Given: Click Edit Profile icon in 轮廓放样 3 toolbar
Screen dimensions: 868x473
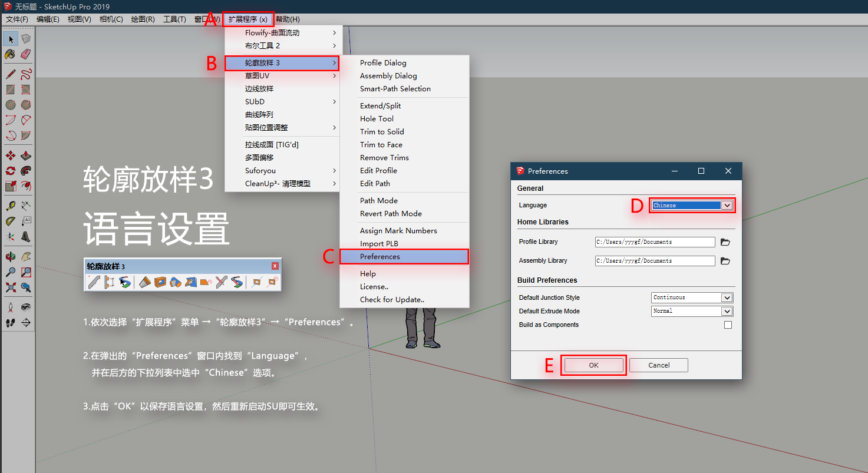Looking at the screenshot, I should point(221,282).
